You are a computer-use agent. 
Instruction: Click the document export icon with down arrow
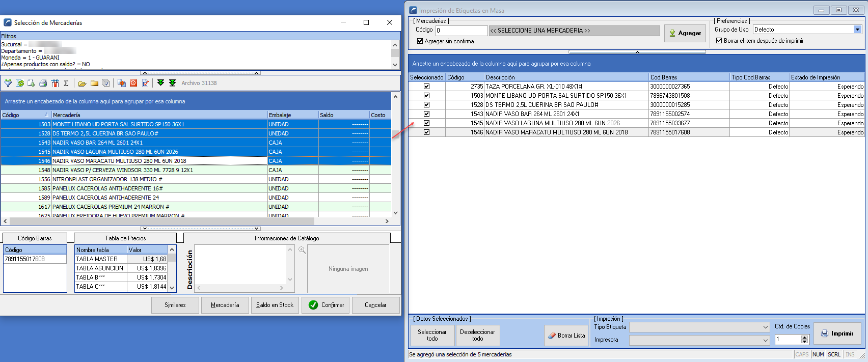31,83
